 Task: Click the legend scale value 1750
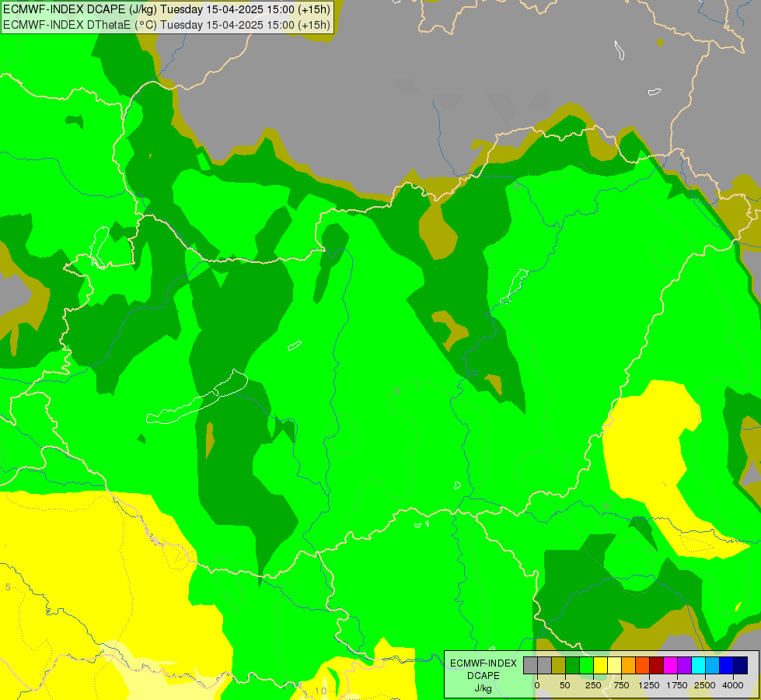click(x=677, y=685)
